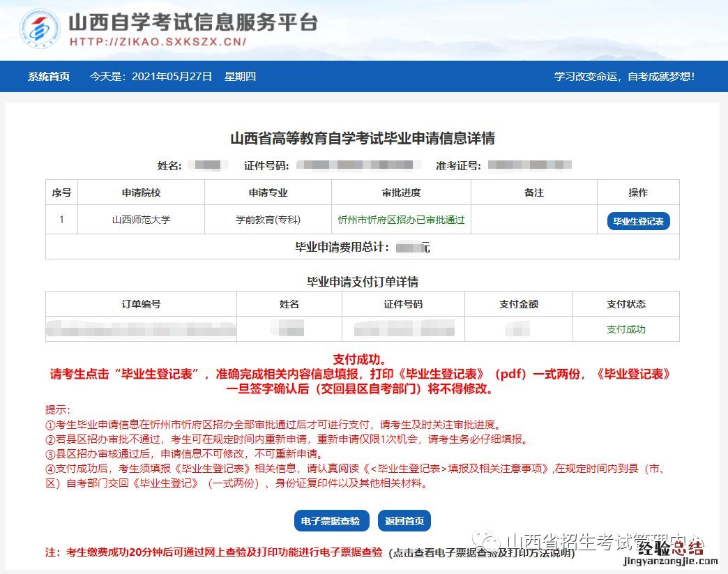This screenshot has height=574, width=728.
Task: Open the 点击查看电子票据查验及打印方法说明 link
Action: pyautogui.click(x=481, y=553)
